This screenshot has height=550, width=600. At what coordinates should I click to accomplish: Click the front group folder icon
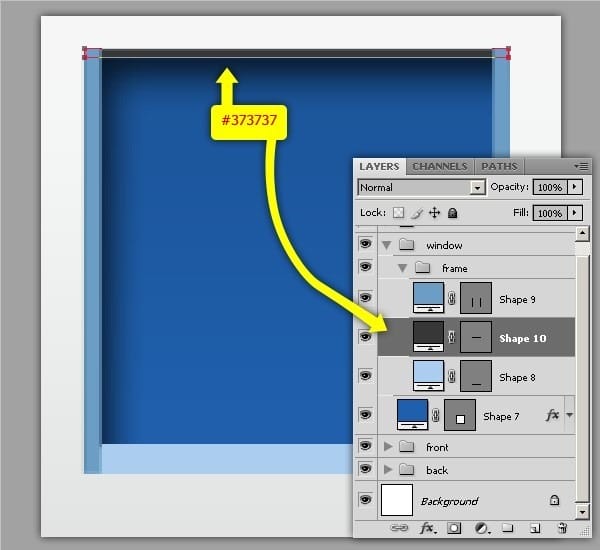(406, 446)
